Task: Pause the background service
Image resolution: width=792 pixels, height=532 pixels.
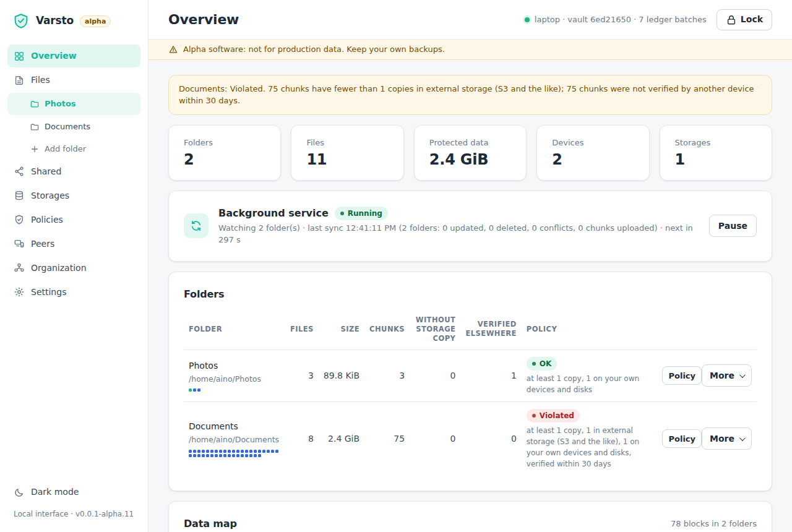Action: coord(733,226)
